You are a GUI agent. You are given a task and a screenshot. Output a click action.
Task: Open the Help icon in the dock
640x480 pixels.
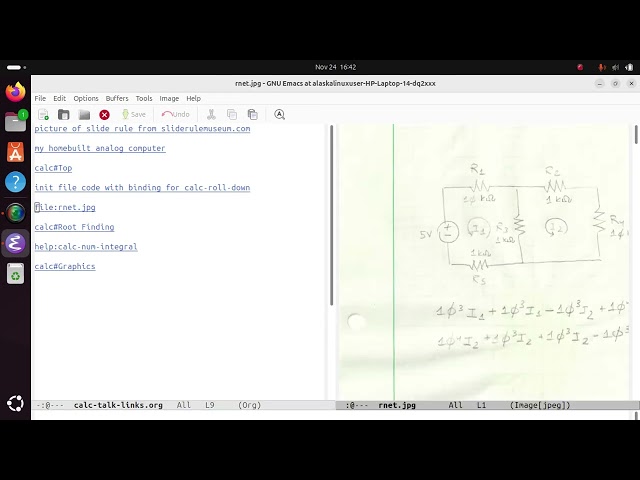tap(16, 182)
